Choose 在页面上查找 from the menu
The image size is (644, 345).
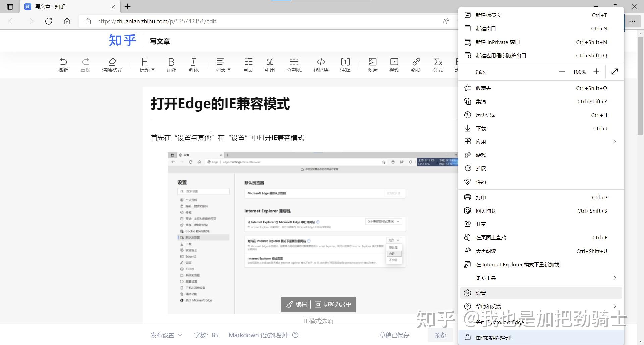[x=541, y=237]
